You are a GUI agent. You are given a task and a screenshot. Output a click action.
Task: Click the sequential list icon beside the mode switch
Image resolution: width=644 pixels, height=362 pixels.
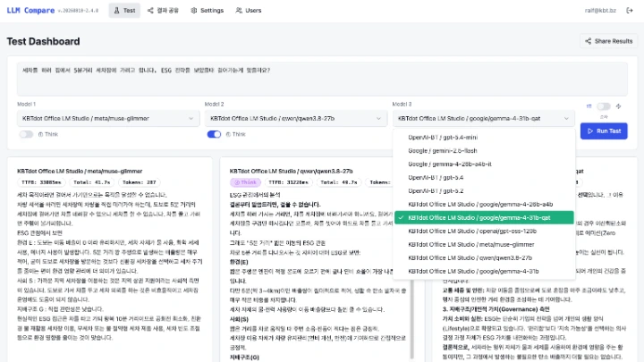point(589,106)
